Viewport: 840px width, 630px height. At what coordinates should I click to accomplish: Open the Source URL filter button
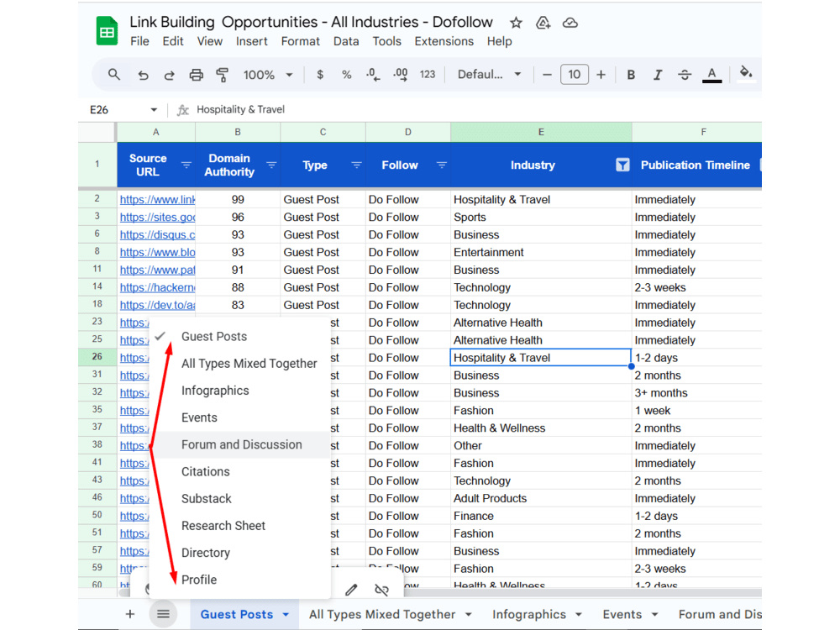click(x=186, y=165)
